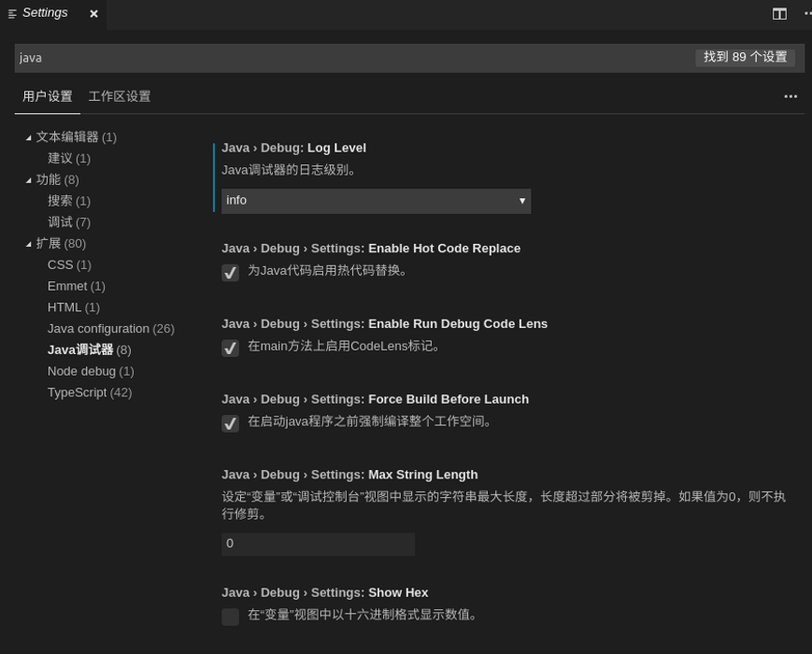Click the Max String Length input field
The image size is (812, 654).
pos(318,543)
